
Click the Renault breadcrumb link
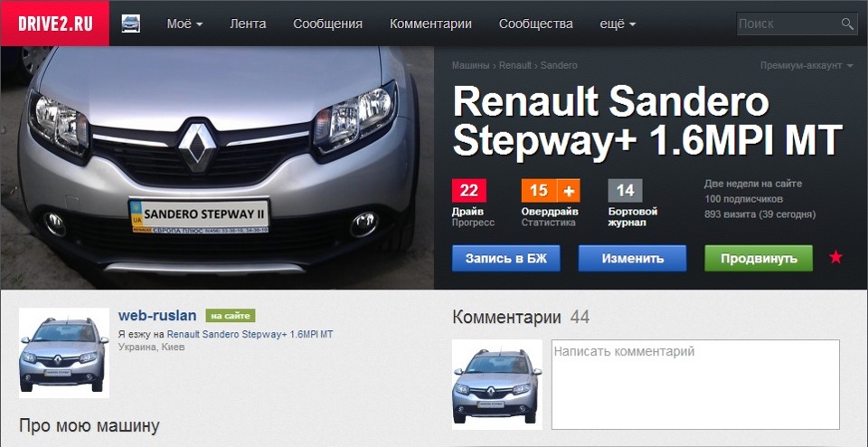pyautogui.click(x=514, y=65)
